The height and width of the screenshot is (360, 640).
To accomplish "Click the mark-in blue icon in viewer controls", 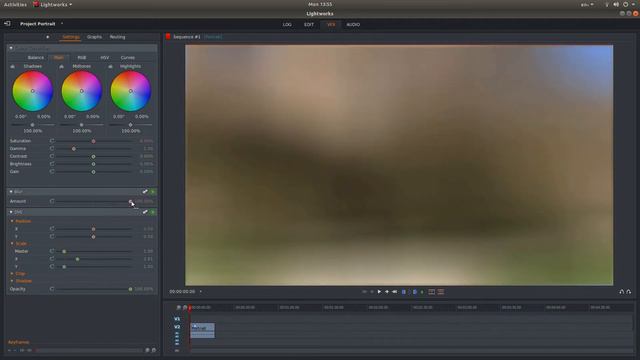I will coord(404,292).
